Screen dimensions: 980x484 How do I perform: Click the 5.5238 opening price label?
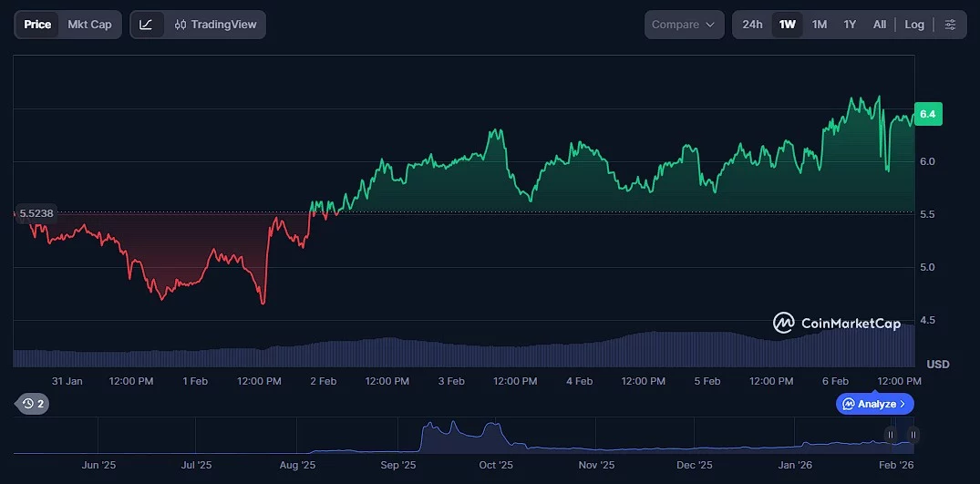pos(36,213)
